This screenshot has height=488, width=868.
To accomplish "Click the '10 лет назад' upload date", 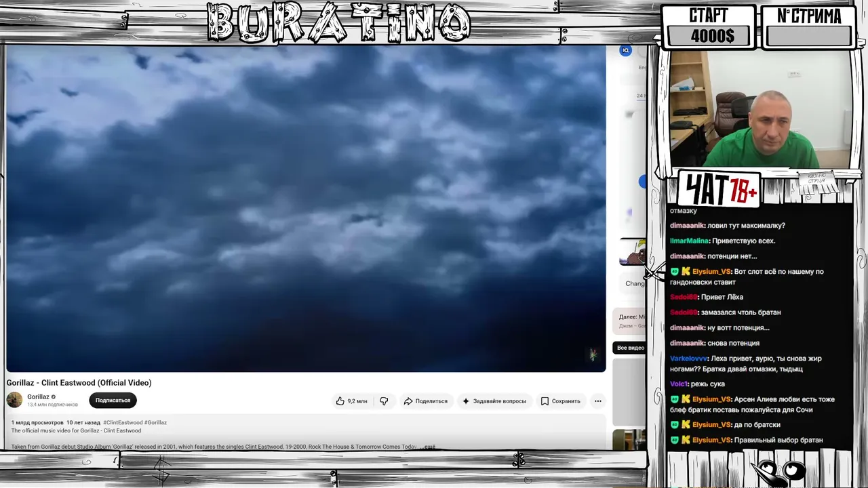I will click(x=83, y=422).
